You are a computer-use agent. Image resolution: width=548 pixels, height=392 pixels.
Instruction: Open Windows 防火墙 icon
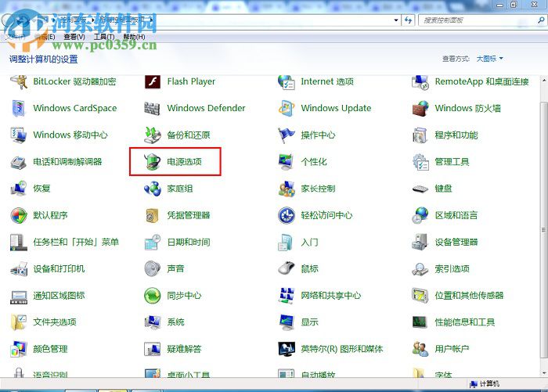pyautogui.click(x=420, y=108)
